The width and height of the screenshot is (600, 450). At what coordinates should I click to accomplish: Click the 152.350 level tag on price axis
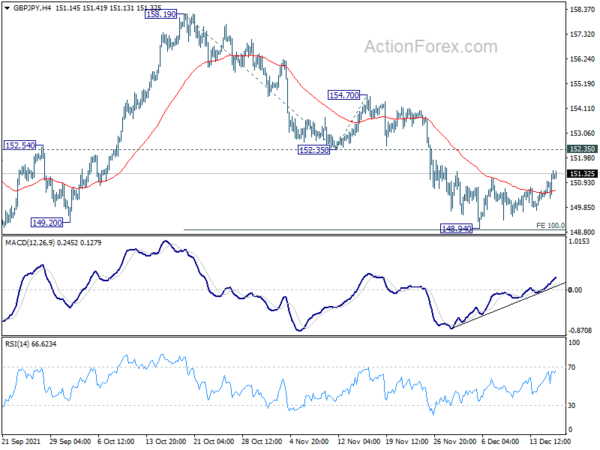click(x=582, y=149)
